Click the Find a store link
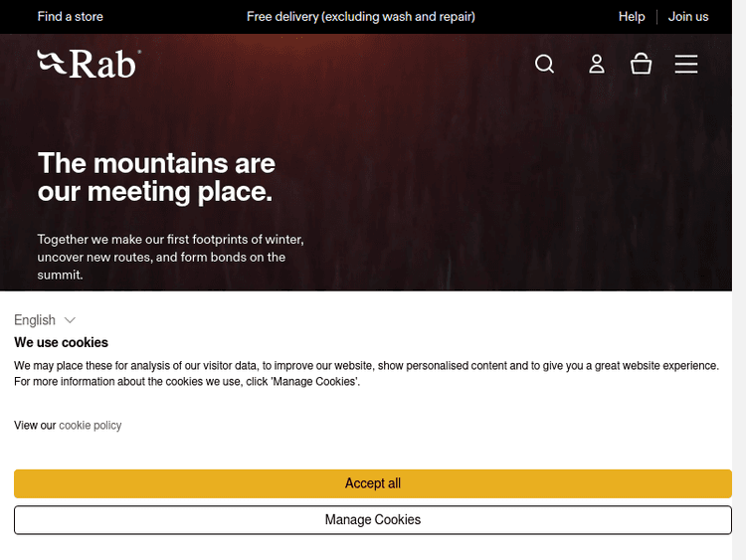This screenshot has width=746, height=560. pyautogui.click(x=70, y=16)
